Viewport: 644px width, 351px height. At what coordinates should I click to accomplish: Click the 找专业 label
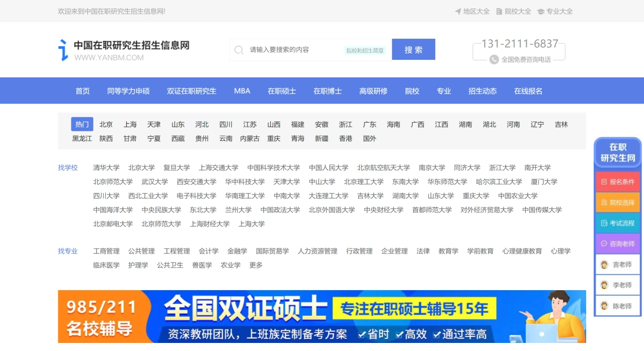pos(68,251)
